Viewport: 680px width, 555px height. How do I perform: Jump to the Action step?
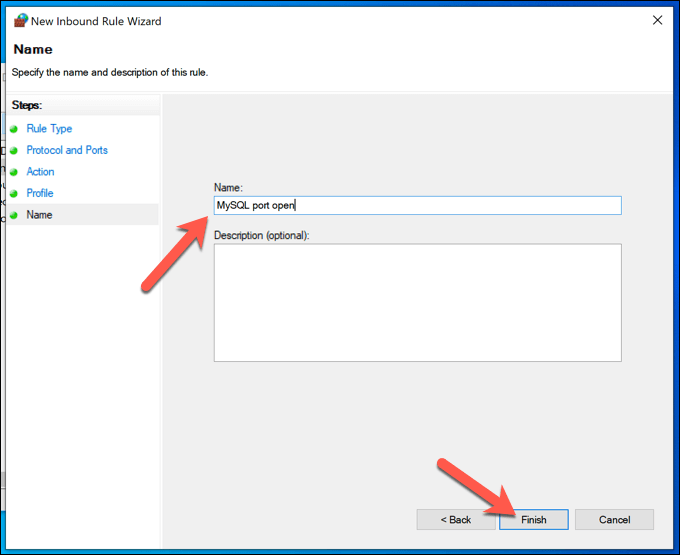pos(40,172)
